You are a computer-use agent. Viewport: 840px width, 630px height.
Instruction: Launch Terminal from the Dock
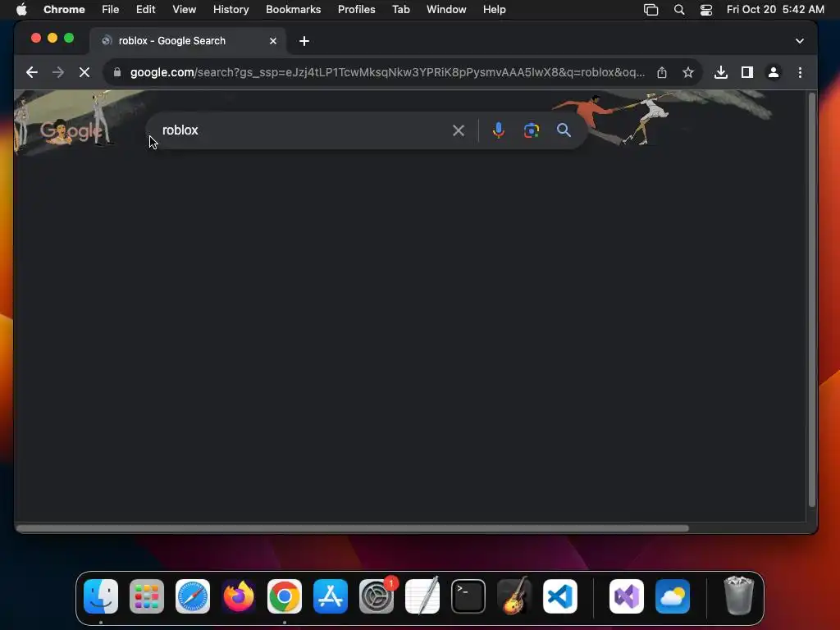click(468, 596)
